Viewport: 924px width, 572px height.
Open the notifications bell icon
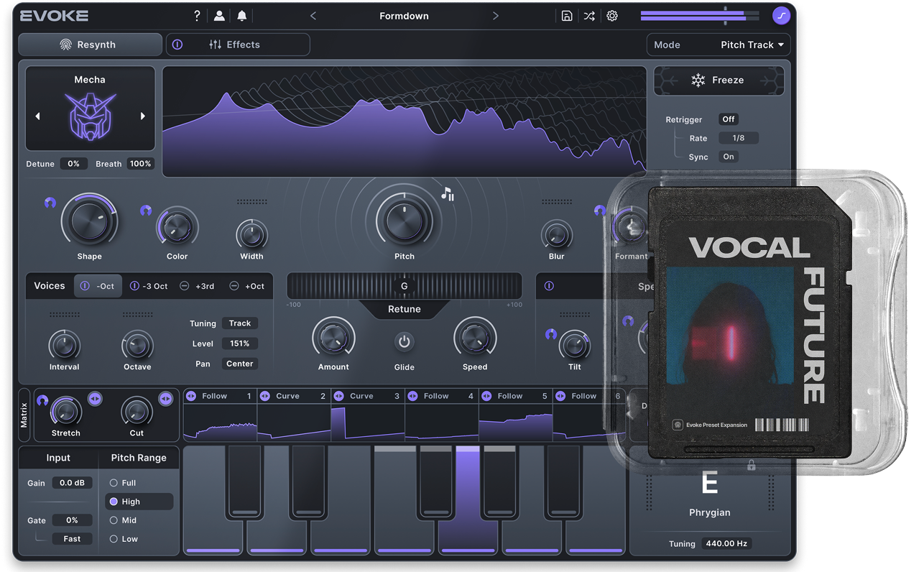242,16
